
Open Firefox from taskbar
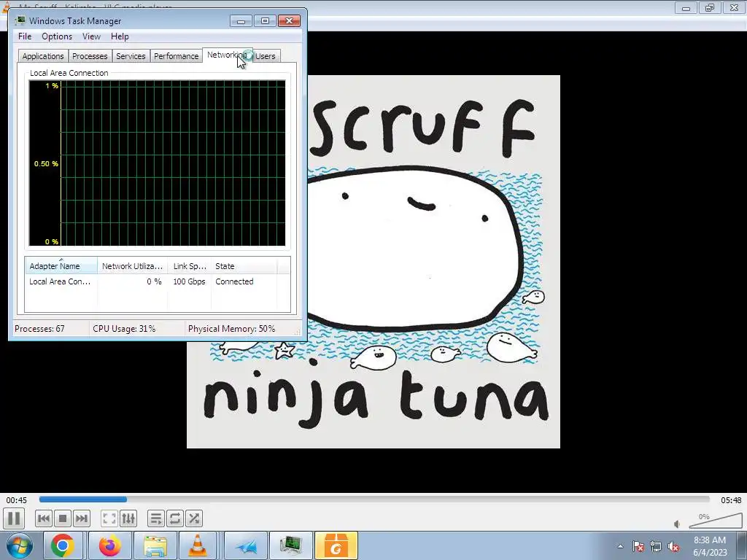109,545
